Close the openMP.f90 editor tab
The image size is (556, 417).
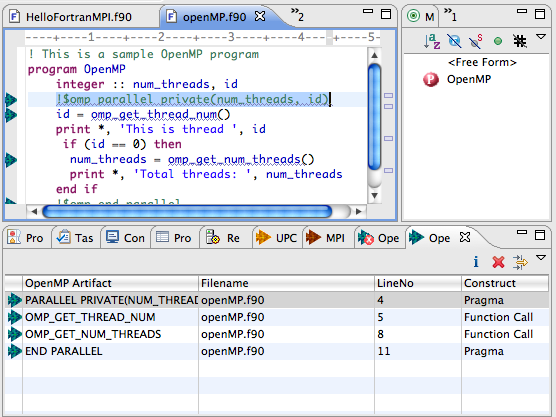[260, 16]
